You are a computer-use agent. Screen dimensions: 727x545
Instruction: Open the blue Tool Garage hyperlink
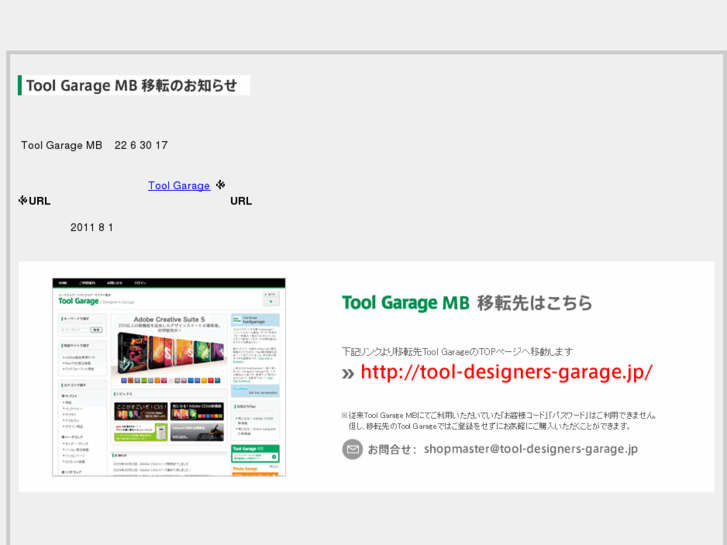[179, 186]
